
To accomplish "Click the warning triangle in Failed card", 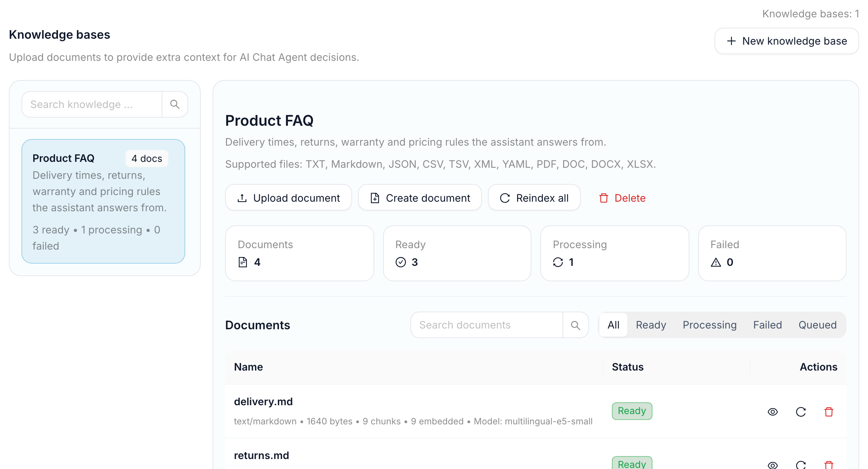I will point(716,262).
